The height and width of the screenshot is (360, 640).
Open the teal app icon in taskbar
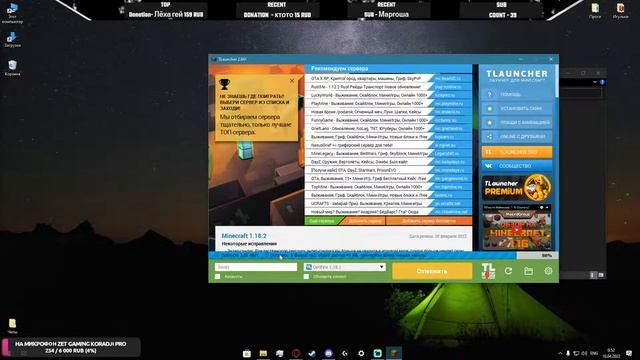click(x=378, y=353)
